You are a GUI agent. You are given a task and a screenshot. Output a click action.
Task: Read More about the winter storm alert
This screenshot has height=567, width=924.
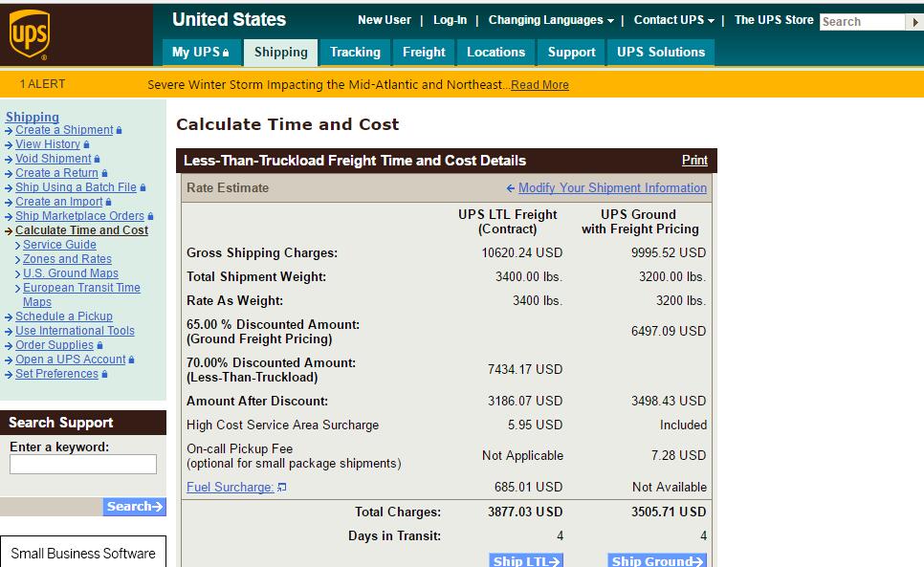pos(539,85)
